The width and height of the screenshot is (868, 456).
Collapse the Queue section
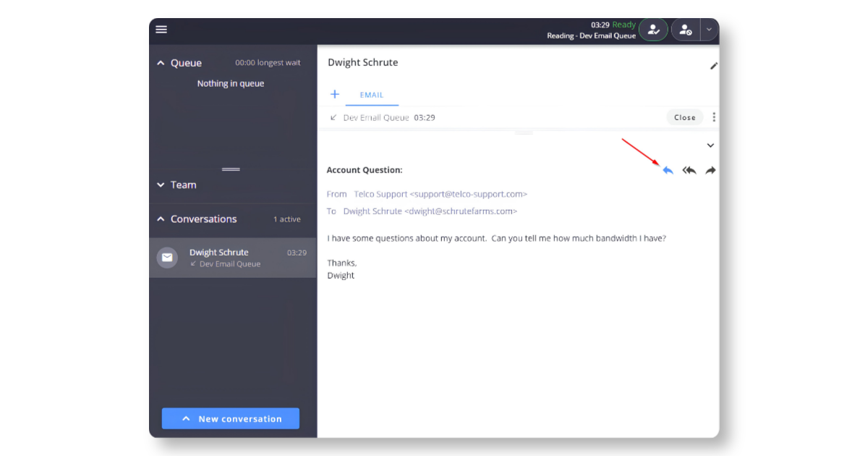tap(161, 64)
